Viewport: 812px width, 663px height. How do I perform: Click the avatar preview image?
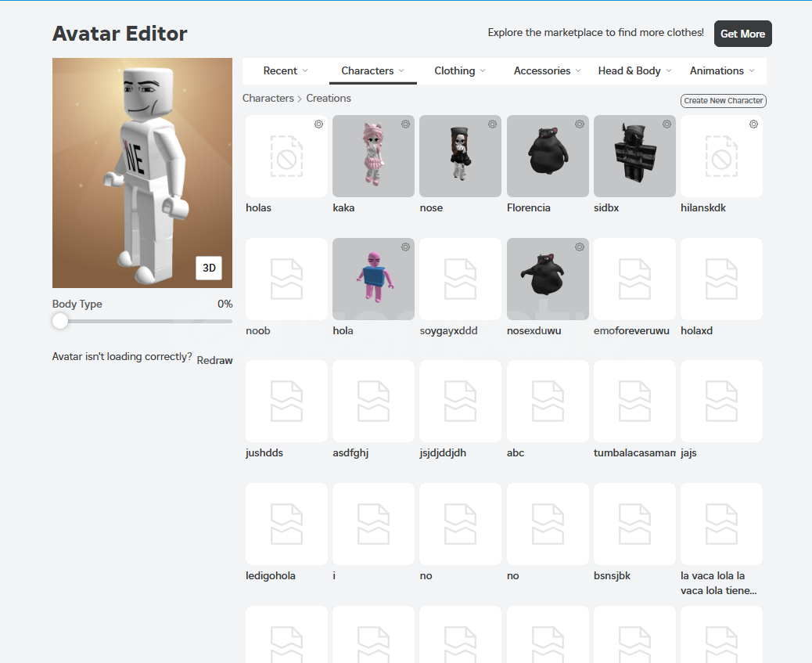[x=142, y=173]
